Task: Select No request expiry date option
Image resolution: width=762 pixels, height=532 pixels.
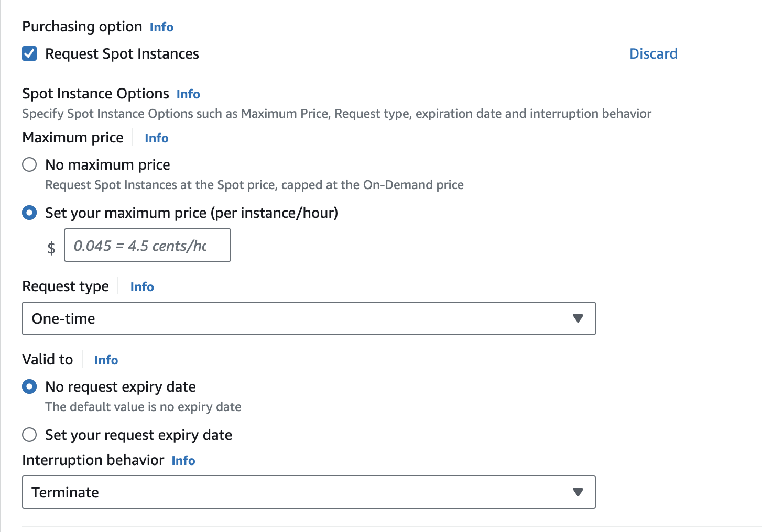Action: pos(29,387)
